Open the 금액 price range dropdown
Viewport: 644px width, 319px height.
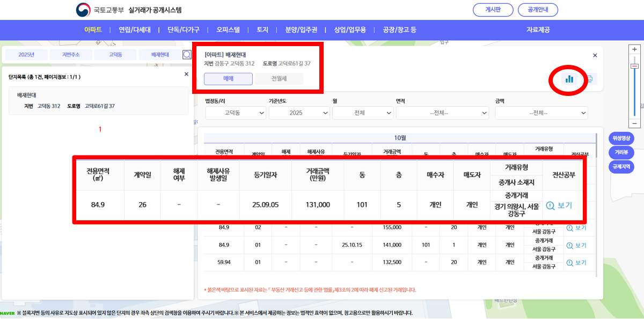coord(541,113)
